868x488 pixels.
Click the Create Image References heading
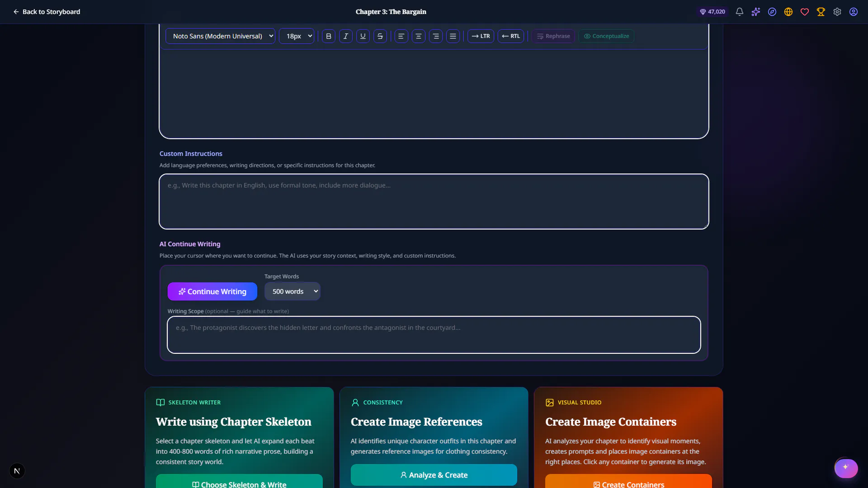pos(416,422)
